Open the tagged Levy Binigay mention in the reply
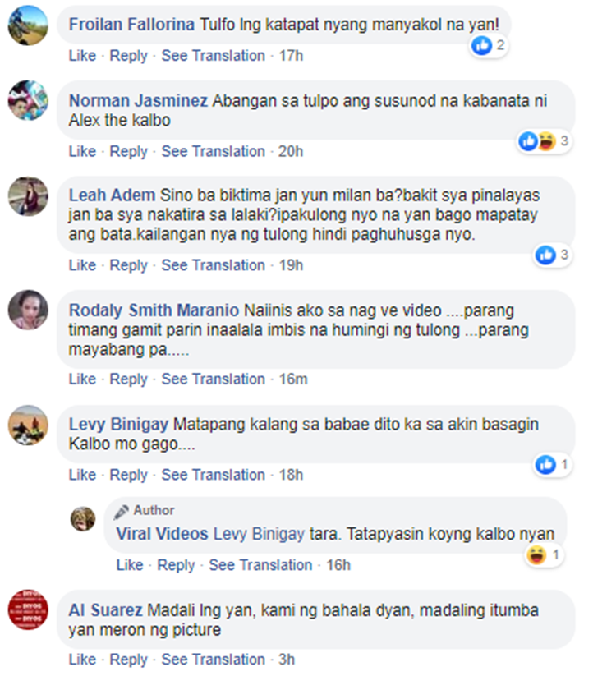This screenshot has height=676, width=616. pos(259,534)
